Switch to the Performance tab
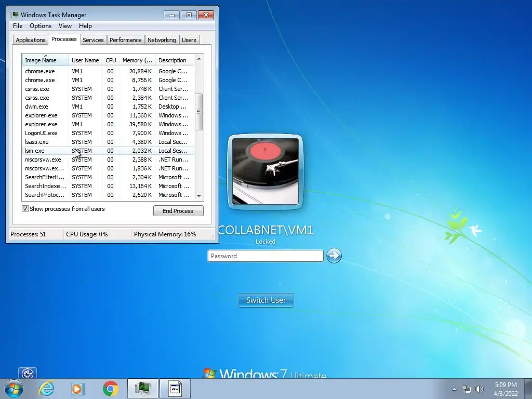Screen dimensions: 532x399 coord(125,39)
